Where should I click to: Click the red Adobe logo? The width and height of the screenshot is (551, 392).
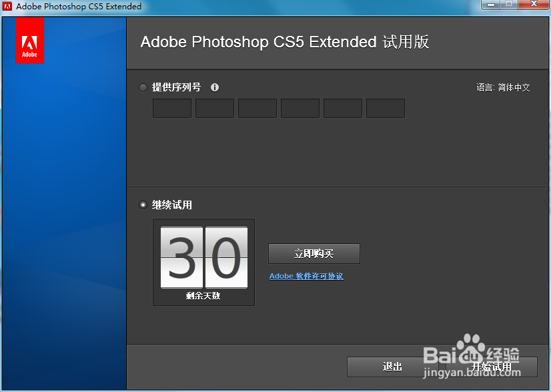coord(29,41)
